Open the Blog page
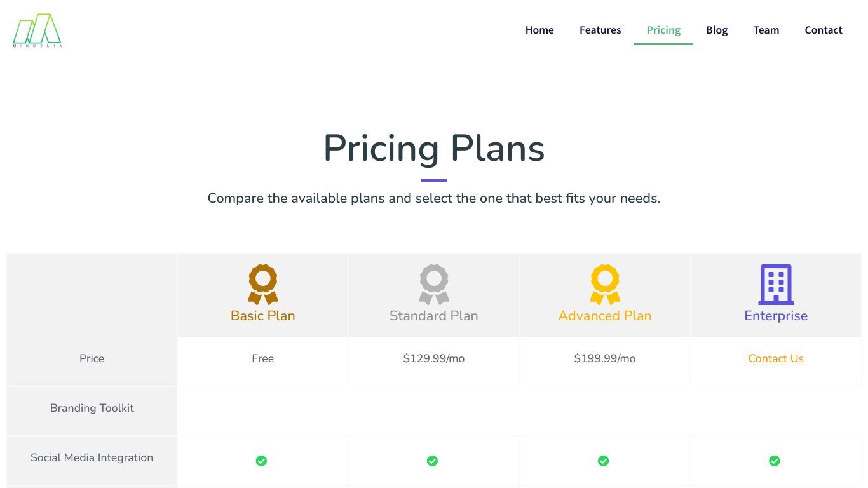The height and width of the screenshot is (488, 868). [717, 30]
